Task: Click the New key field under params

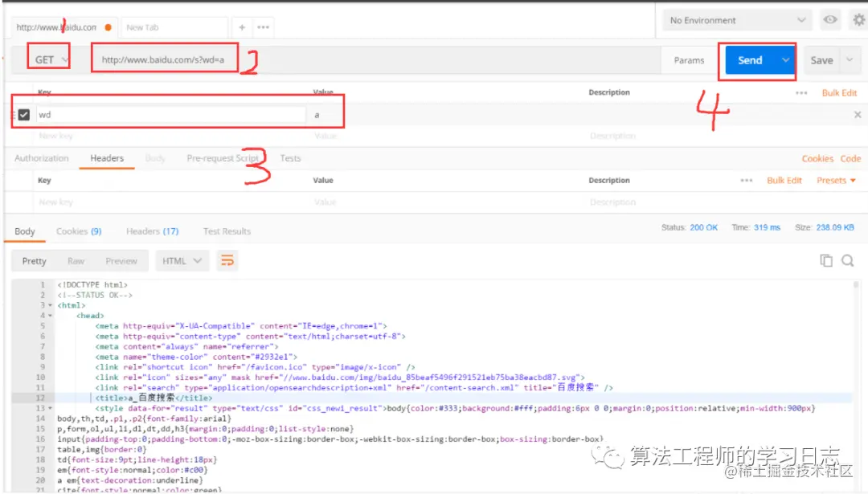Action: pos(170,136)
